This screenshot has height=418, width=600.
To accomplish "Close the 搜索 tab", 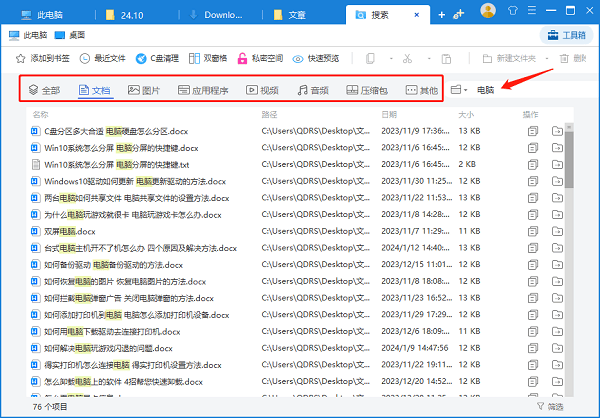I will coord(417,15).
